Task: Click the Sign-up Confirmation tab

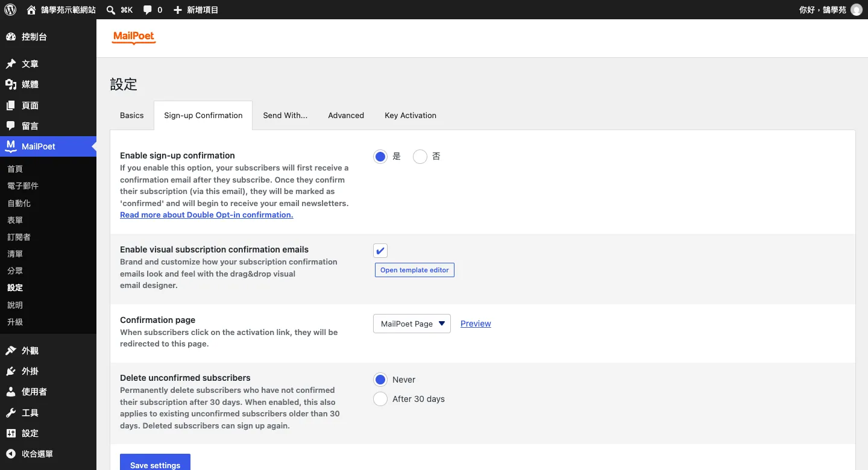Action: click(203, 116)
